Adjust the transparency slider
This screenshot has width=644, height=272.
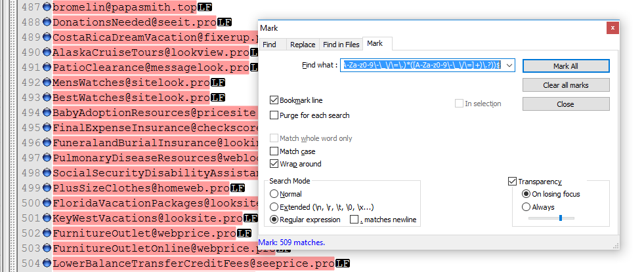click(x=560, y=218)
